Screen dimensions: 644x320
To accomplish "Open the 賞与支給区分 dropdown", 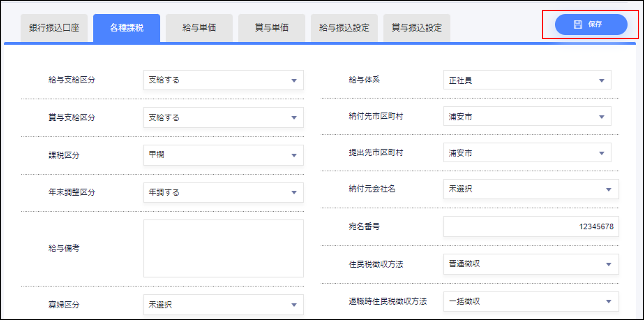I will point(223,117).
